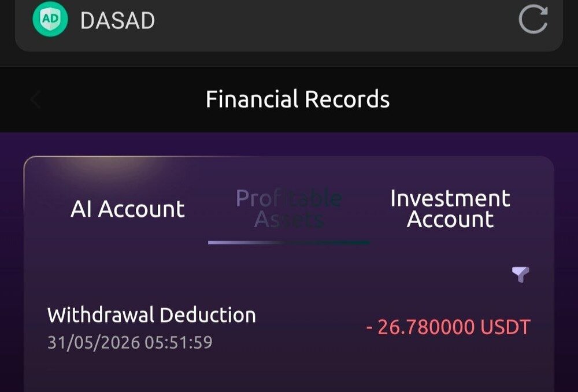This screenshot has height=392, width=578.
Task: Select the -26.780000 USDT amount
Action: pos(449,327)
